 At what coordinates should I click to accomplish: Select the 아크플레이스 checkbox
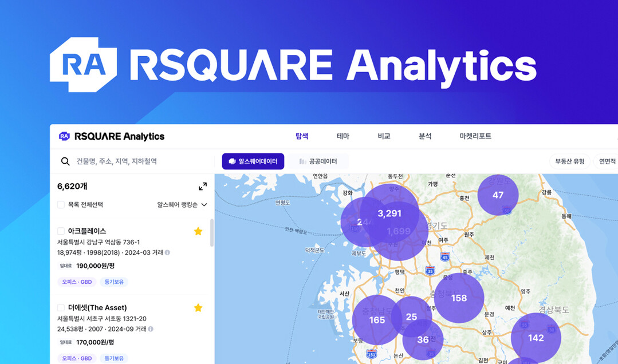[x=61, y=231]
